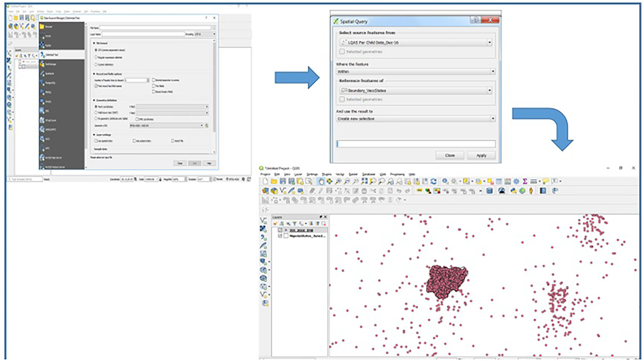Open the Vector menu in QGIS
The image size is (644, 361).
339,175
